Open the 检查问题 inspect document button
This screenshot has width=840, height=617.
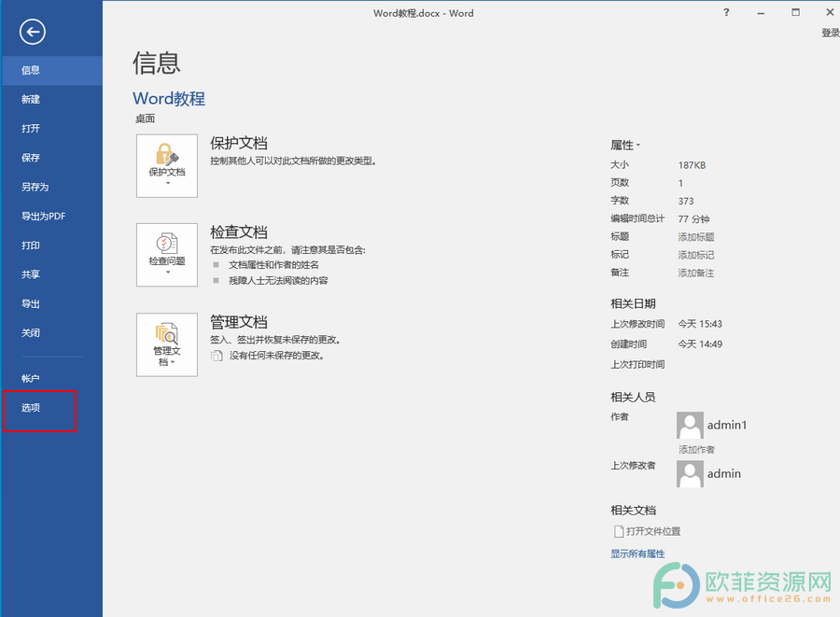point(167,255)
